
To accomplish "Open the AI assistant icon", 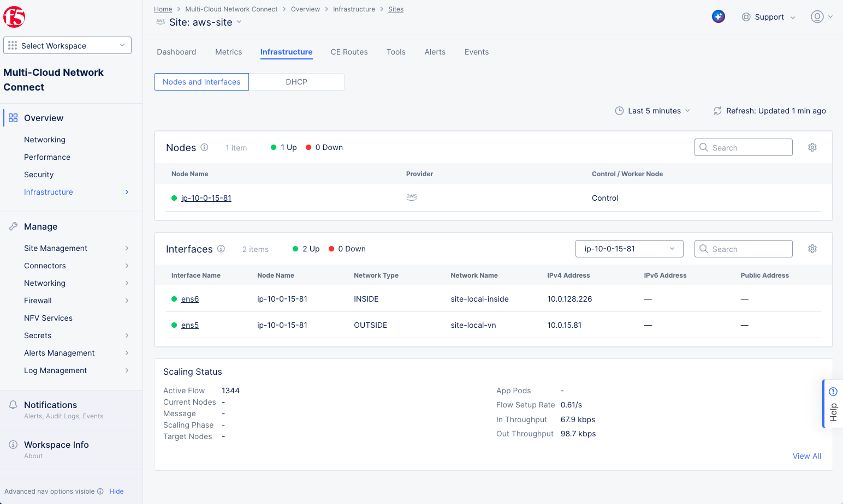I will point(719,17).
